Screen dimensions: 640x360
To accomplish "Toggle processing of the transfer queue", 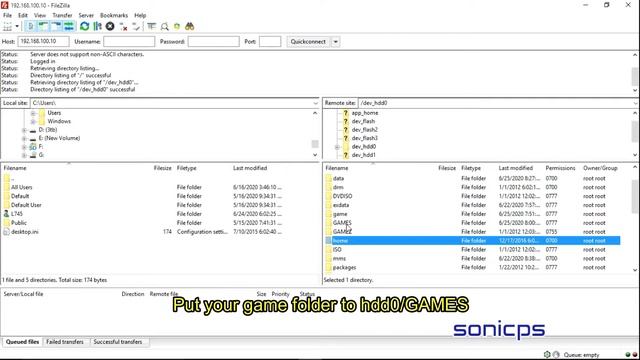I will coord(97,27).
